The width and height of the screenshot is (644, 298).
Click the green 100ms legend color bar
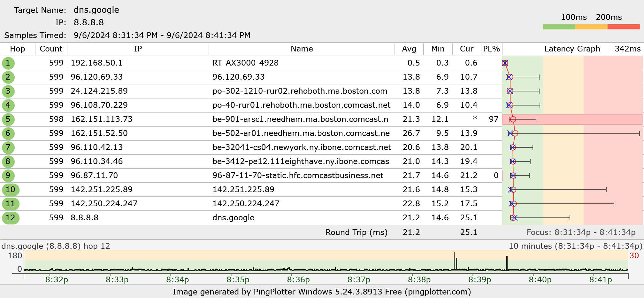click(559, 27)
